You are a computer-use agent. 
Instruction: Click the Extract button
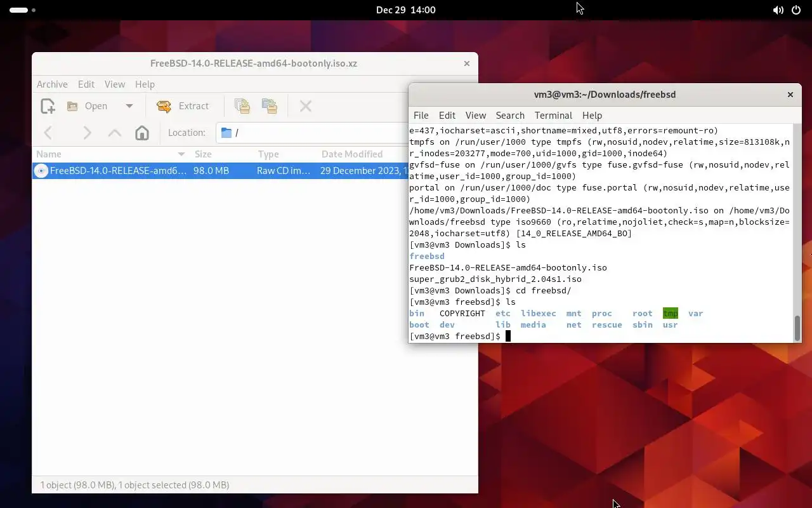click(183, 106)
